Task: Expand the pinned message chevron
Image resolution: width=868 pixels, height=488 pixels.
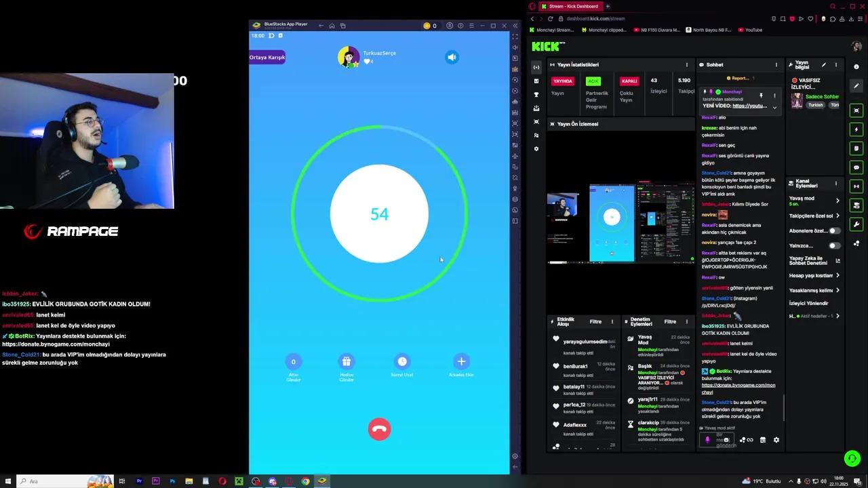Action: [x=774, y=107]
